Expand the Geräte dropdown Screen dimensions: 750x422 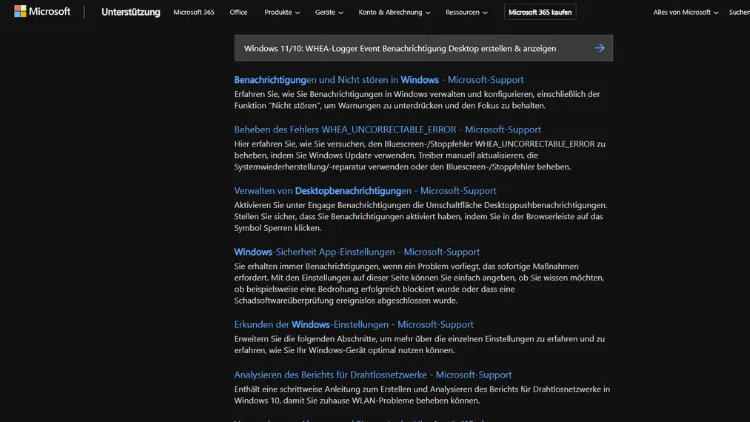click(x=329, y=12)
